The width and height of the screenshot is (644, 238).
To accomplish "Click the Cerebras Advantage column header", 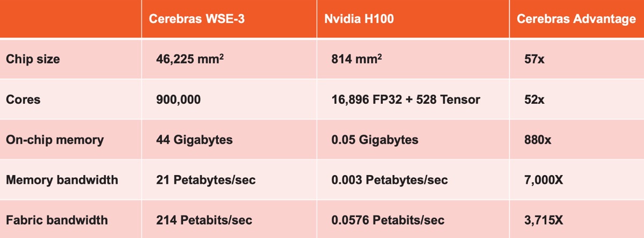I will click(576, 20).
